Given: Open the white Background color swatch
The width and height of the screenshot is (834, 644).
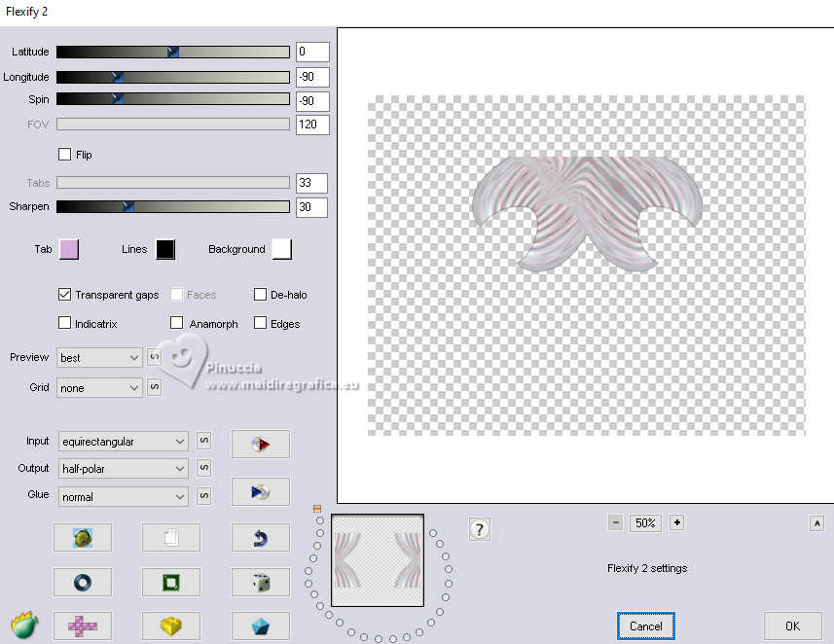Looking at the screenshot, I should tap(282, 249).
